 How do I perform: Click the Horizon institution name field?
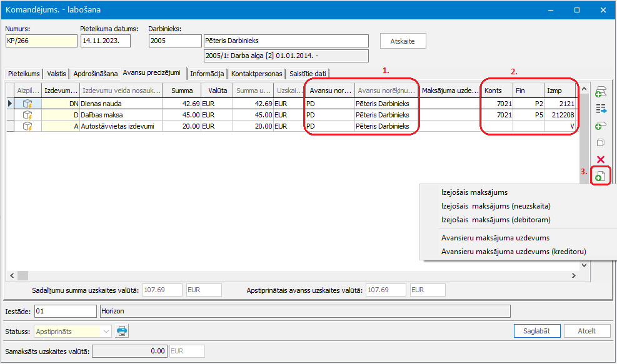pos(305,312)
